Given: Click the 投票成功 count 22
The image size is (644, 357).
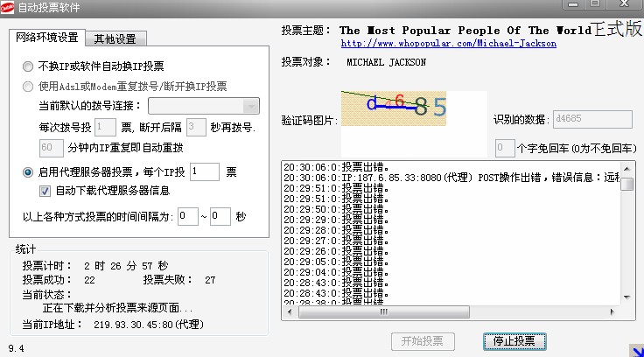Looking at the screenshot, I should coord(89,280).
